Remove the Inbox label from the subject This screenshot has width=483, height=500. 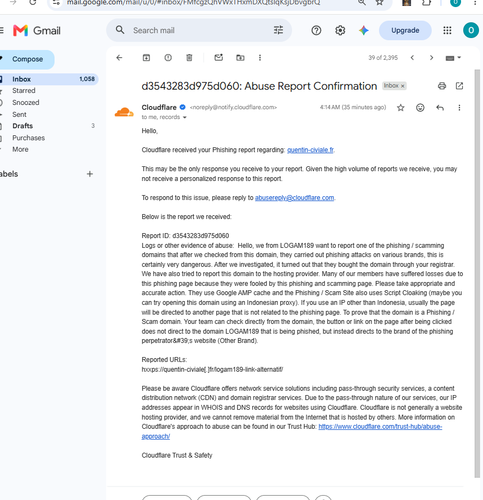403,86
